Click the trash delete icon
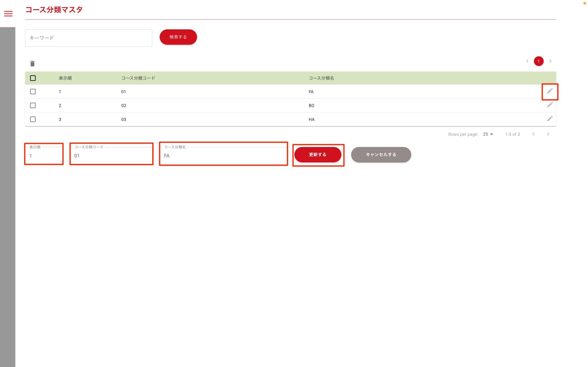Image resolution: width=588 pixels, height=367 pixels. [32, 64]
